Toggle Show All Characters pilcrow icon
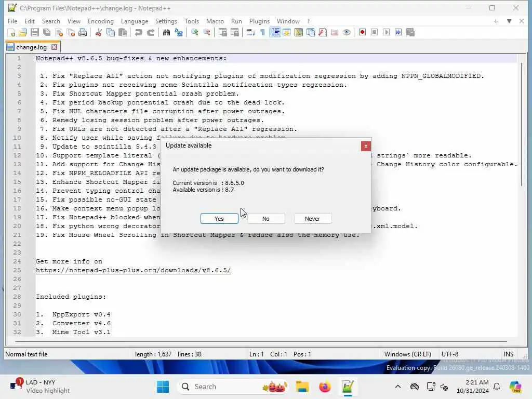 262,33
